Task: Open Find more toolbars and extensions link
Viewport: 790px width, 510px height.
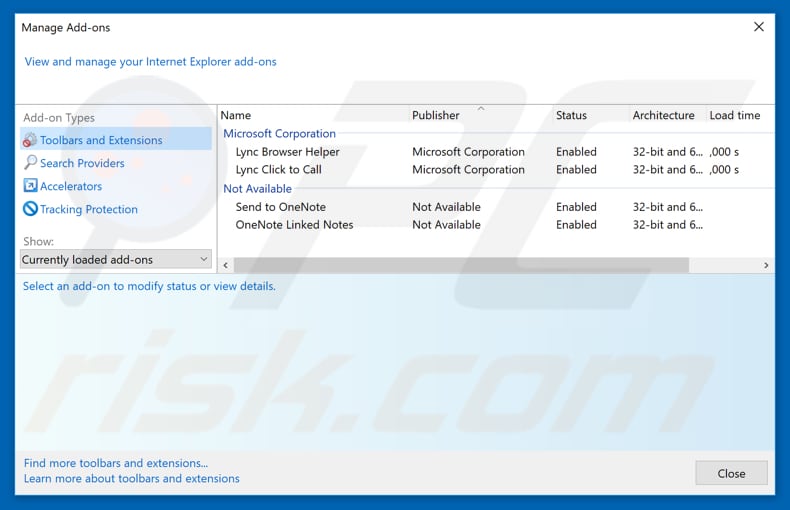Action: click(116, 463)
